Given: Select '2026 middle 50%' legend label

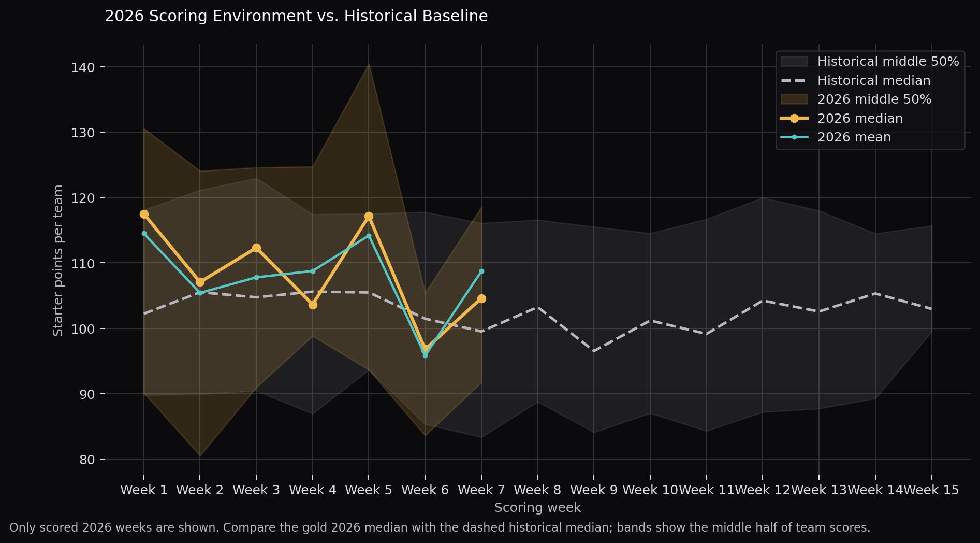Looking at the screenshot, I should [x=874, y=99].
